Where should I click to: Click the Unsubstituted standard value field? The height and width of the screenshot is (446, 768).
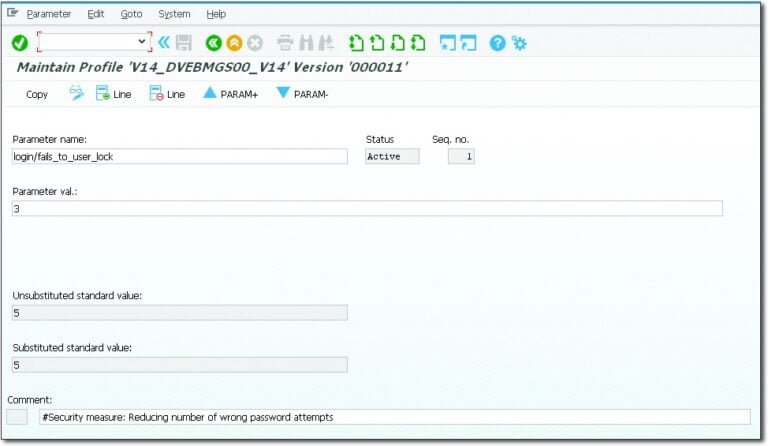180,313
